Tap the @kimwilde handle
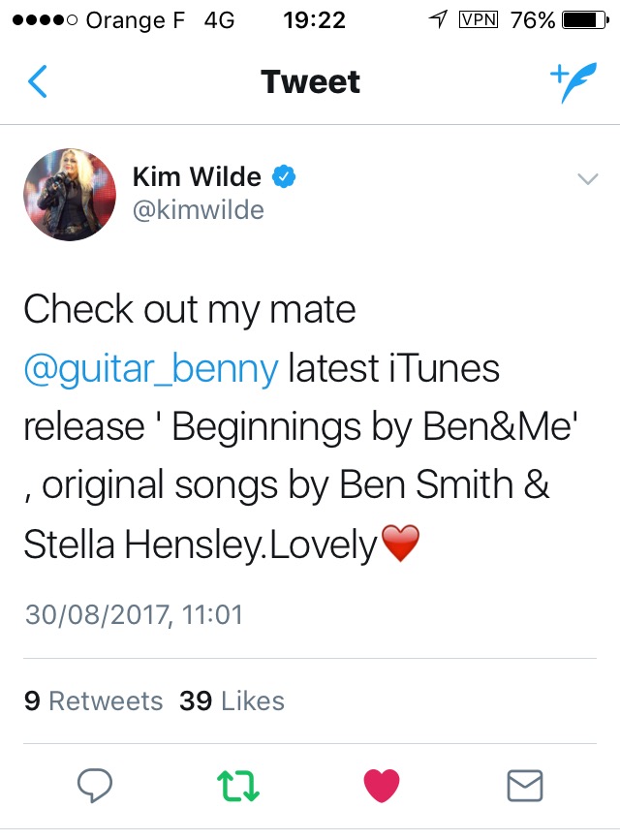 coord(198,209)
